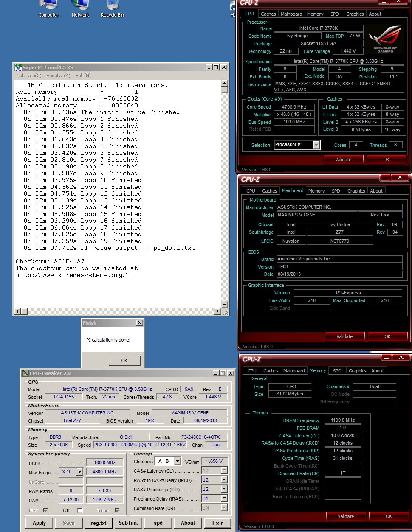Click the xtremesystems.org URL text
The width and height of the screenshot is (412, 532).
71,275
